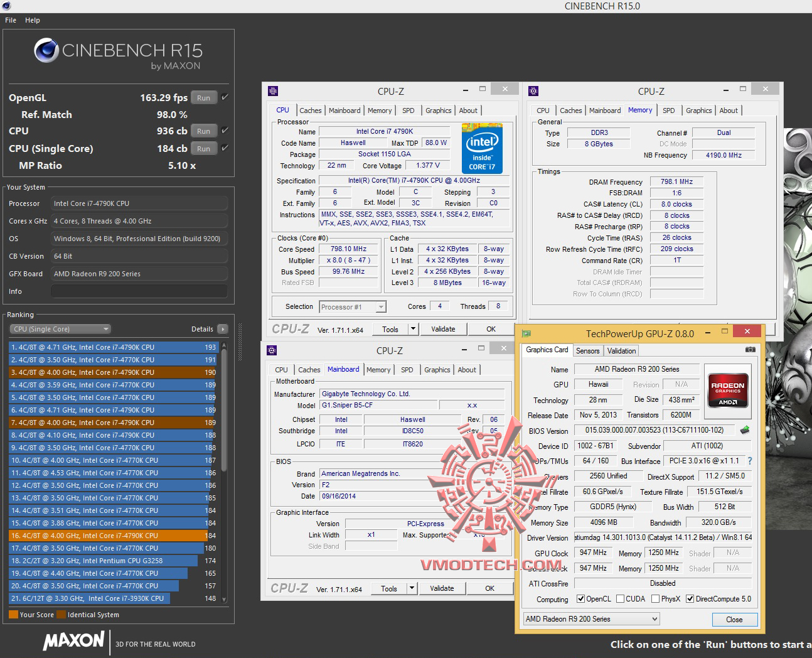812x658 pixels.
Task: Click the Identical System legend swatch
Action: point(61,615)
